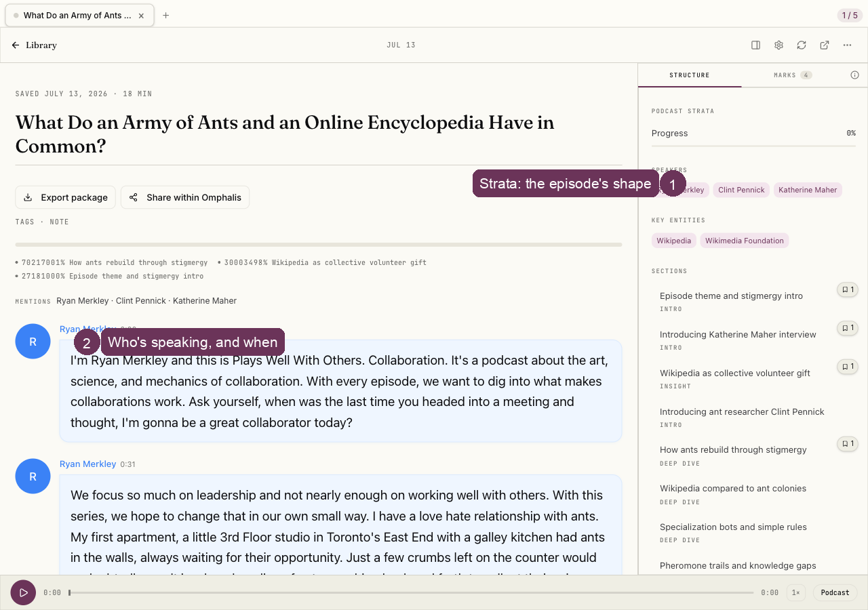The height and width of the screenshot is (610, 868).
Task: Click Clint Pennick in the mentions line
Action: 141,301
